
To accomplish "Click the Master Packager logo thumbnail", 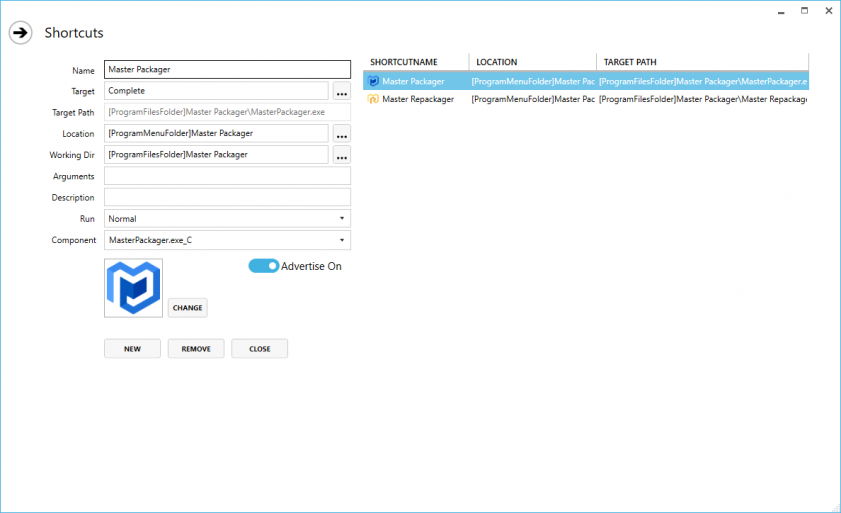I will click(x=134, y=288).
